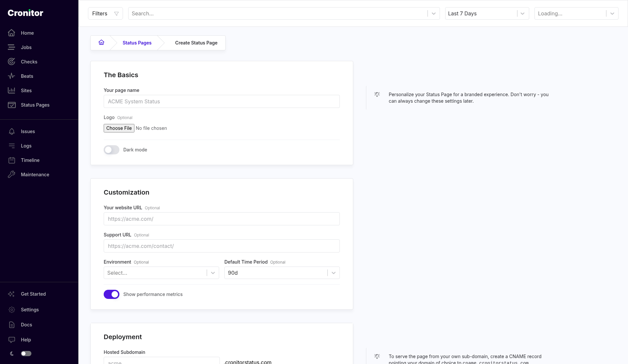Click the Settings gear icon
The width and height of the screenshot is (628, 364).
pos(12,310)
